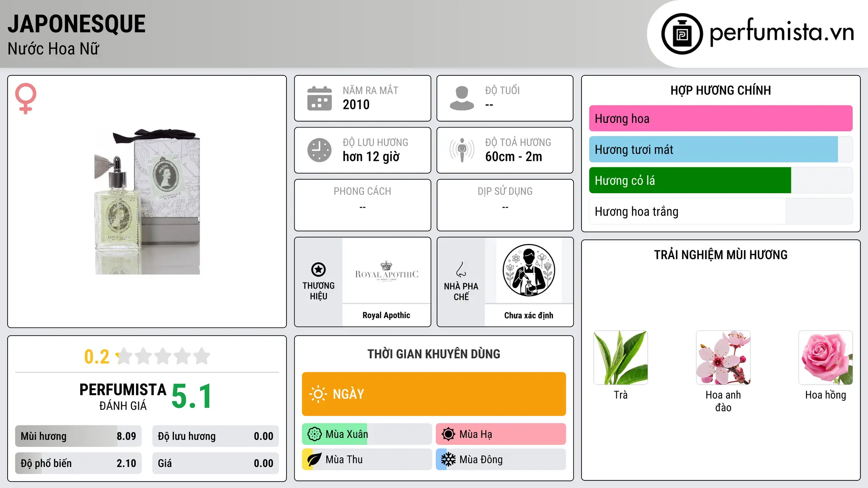Screen dimensions: 868x488
Task: Click the PERFUMISTA ĐÁNH GIÁ label
Action: pos(123,396)
